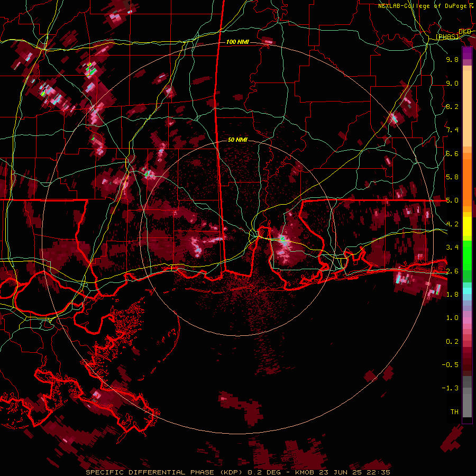Viewport: 476px width, 476px height.
Task: Click the 6.6 value on the color scale
Action: click(452, 153)
